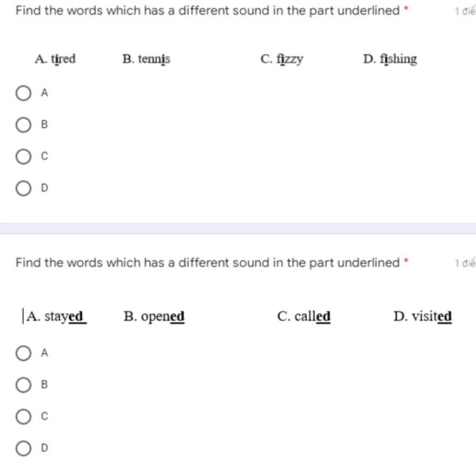Click the word 'called' in the choices image
Viewport: 476px width, 475px height.
point(312,316)
